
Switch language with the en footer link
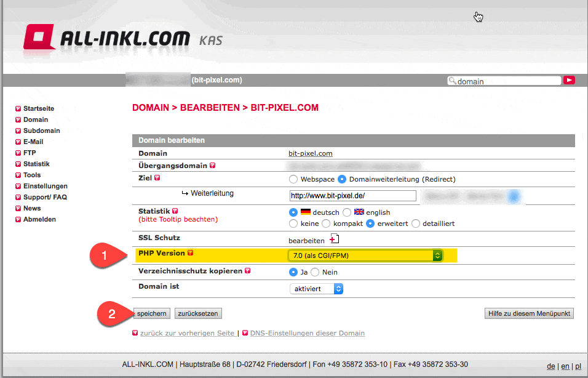(565, 366)
